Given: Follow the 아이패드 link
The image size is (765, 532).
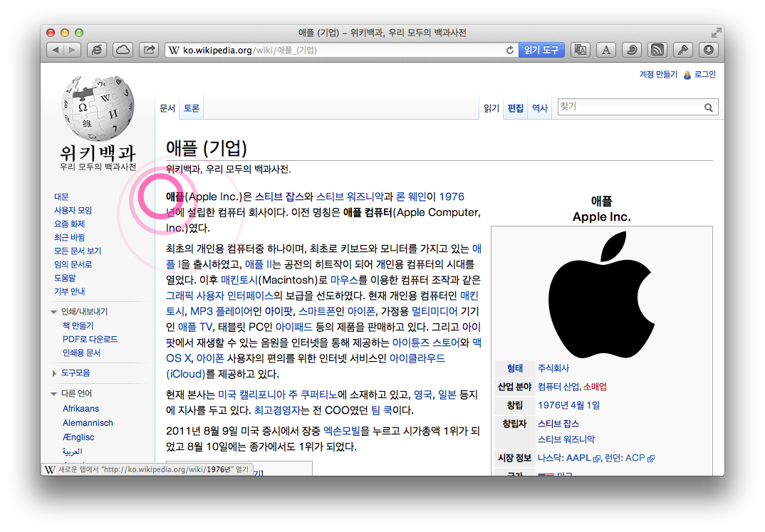Looking at the screenshot, I should pyautogui.click(x=293, y=327).
